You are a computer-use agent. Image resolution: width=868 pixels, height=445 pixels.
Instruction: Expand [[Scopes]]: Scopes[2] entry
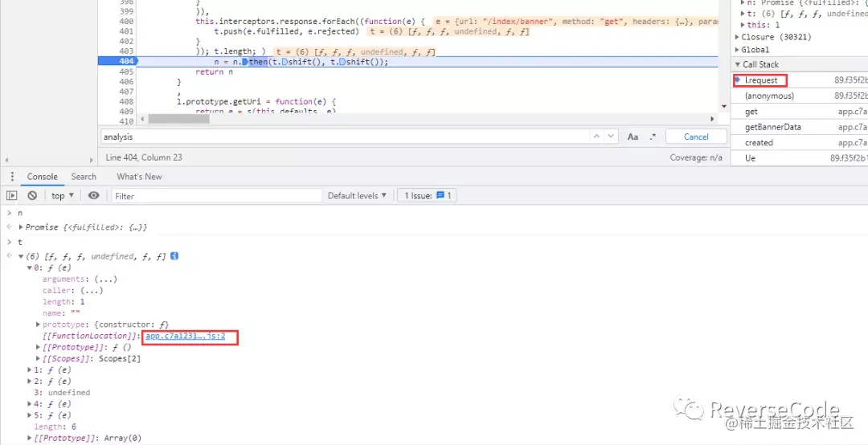pos(39,359)
